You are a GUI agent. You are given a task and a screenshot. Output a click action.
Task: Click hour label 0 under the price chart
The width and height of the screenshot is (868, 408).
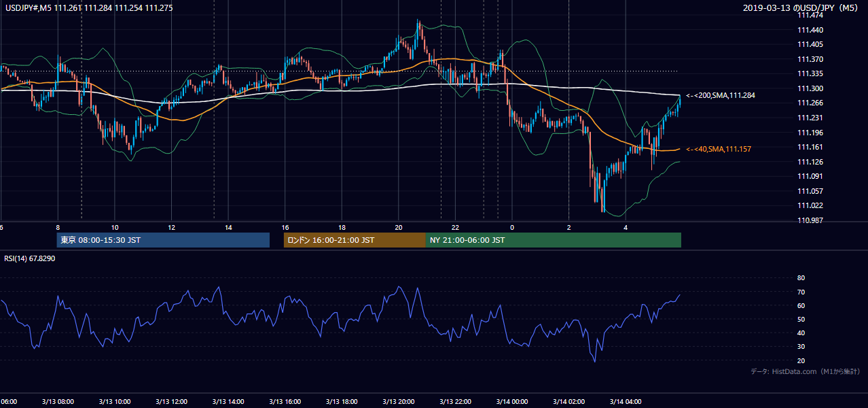click(x=512, y=228)
